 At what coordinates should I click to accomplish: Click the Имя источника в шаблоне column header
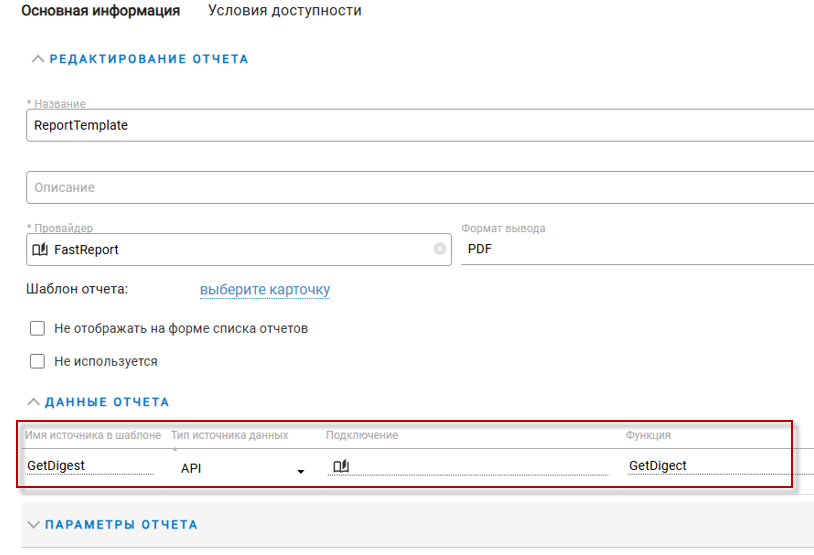[x=93, y=435]
